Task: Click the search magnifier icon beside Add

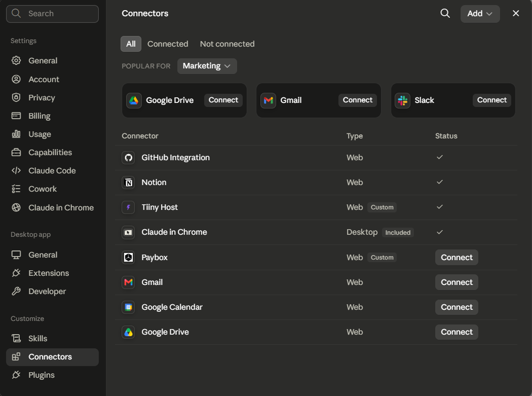Action: [445, 14]
